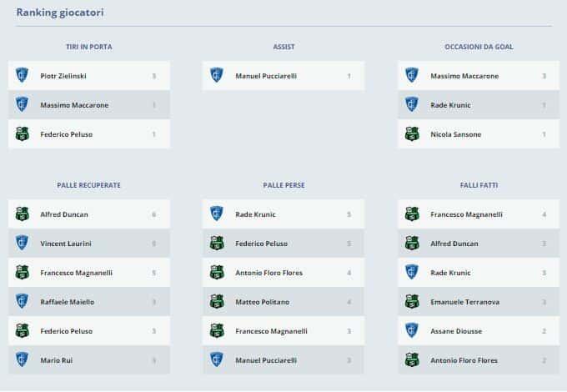
Task: Click the Ranking giocatori section title
Action: (x=60, y=13)
